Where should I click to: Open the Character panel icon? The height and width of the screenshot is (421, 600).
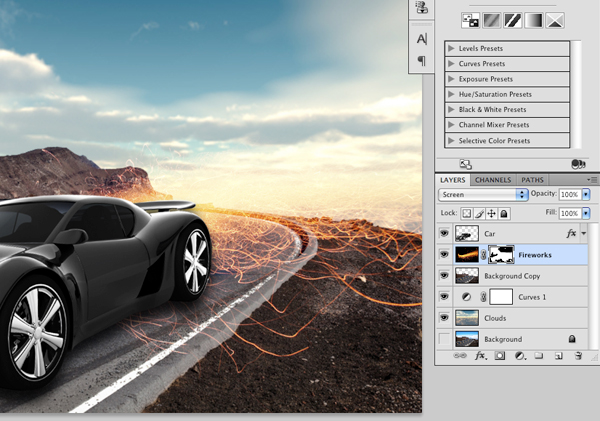point(422,39)
